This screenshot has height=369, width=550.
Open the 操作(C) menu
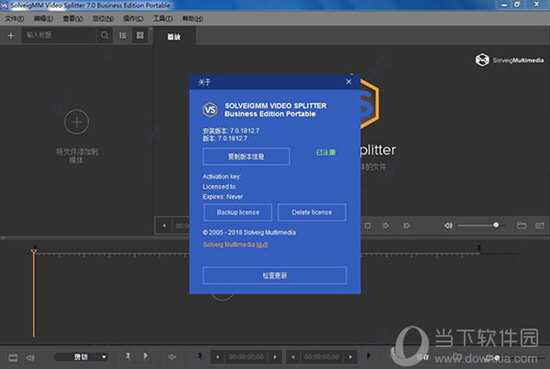[x=133, y=19]
